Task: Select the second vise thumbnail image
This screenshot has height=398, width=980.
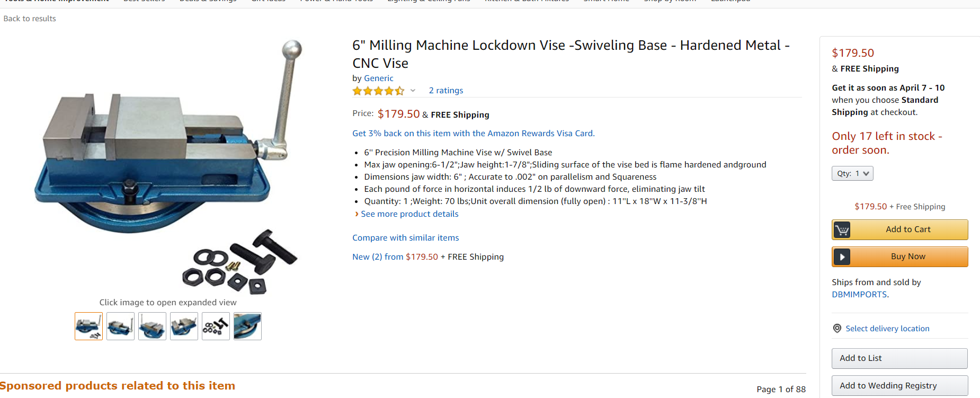Action: click(x=120, y=326)
